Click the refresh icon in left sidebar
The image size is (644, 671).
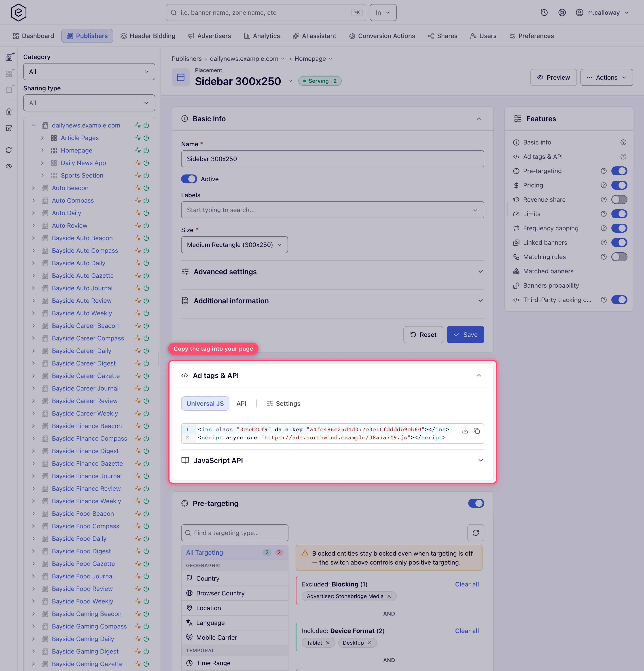(9, 150)
